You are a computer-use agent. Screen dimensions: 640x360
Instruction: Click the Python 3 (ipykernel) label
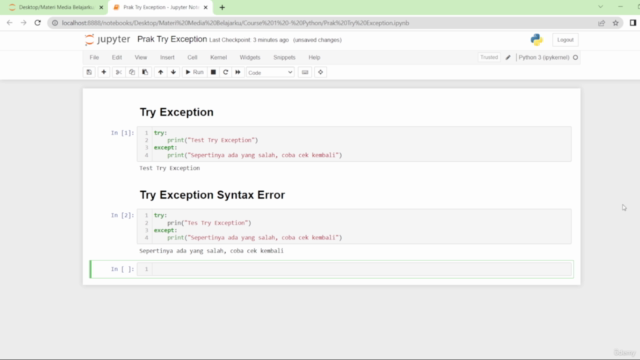544,58
